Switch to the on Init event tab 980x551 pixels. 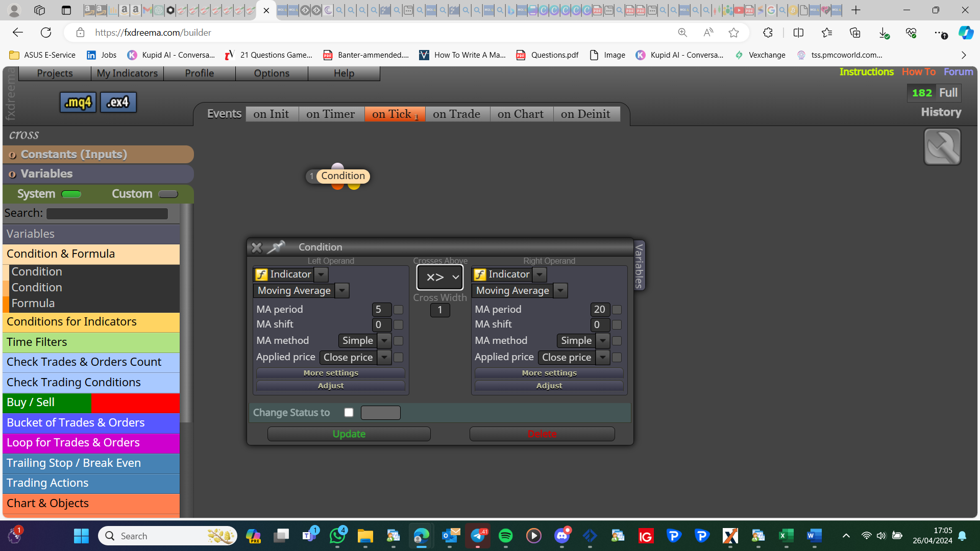click(271, 114)
